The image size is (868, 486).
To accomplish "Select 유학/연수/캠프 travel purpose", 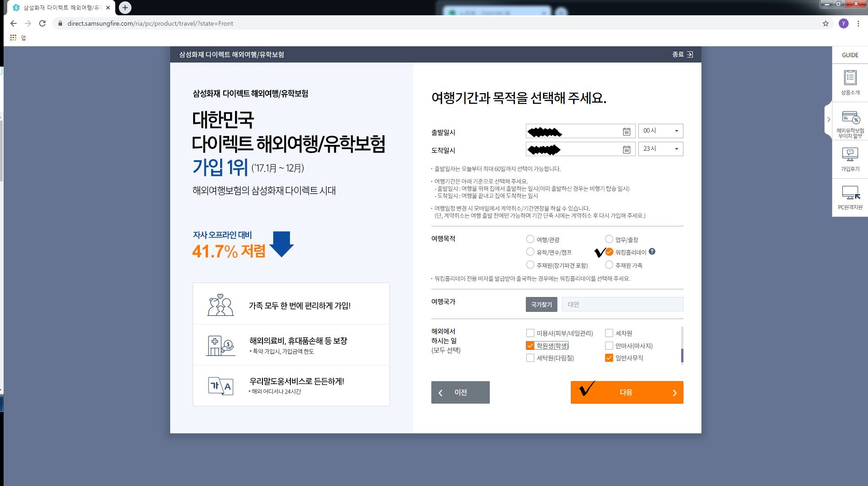I will point(530,252).
